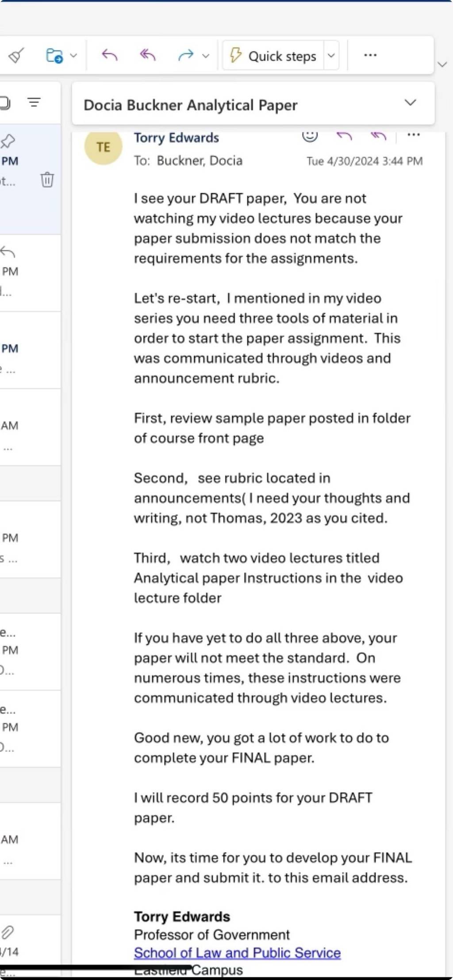Click the Quick steps button
The height and width of the screenshot is (980, 453).
[x=273, y=56]
